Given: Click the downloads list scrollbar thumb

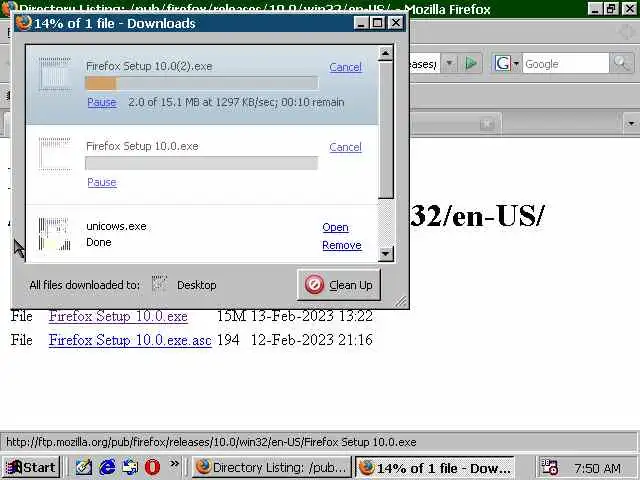Looking at the screenshot, I should 386,130.
